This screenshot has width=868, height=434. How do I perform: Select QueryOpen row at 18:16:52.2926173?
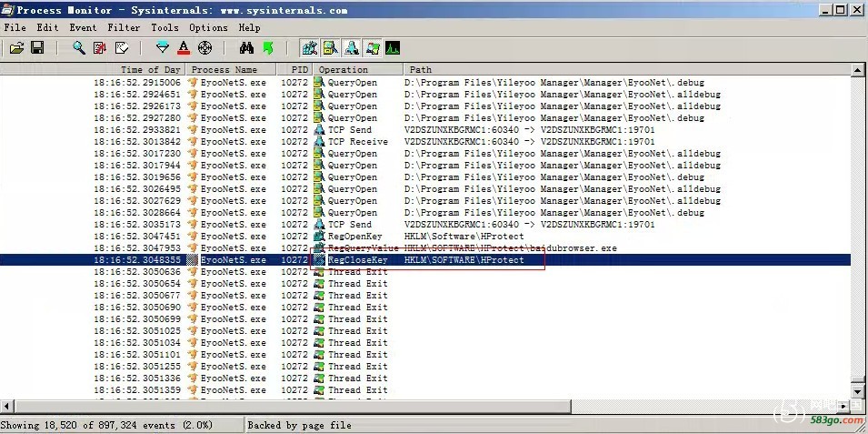[x=425, y=106]
